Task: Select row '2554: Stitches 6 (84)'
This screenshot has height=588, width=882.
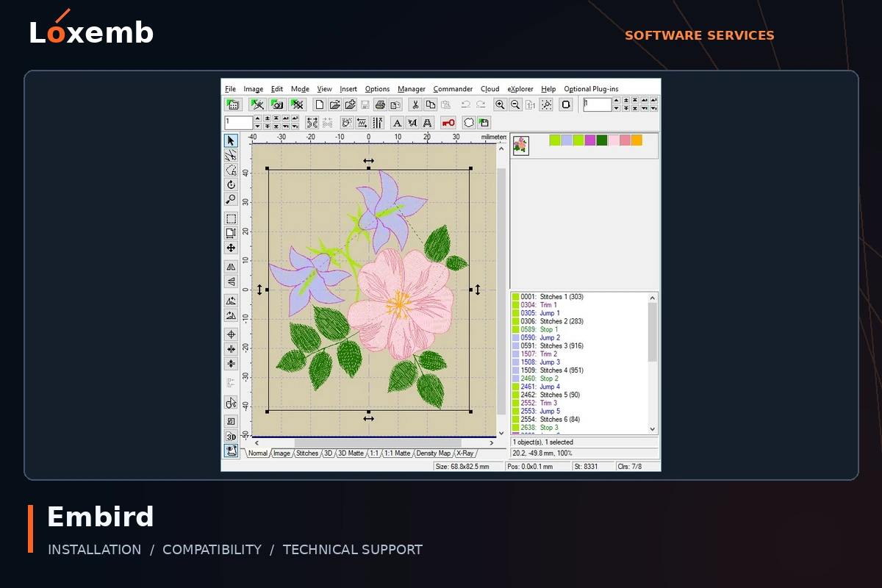Action: point(579,419)
